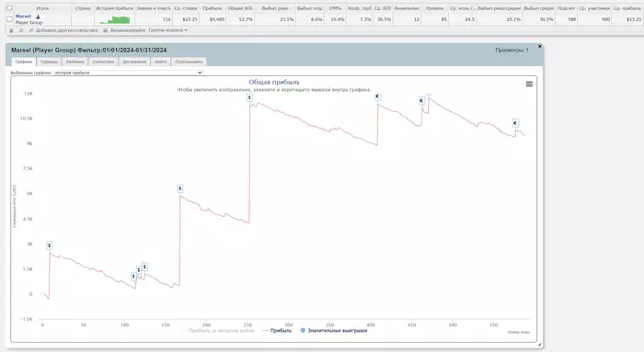Click the panel resize handle corner
The image size is (644, 352).
pyautogui.click(x=540, y=345)
